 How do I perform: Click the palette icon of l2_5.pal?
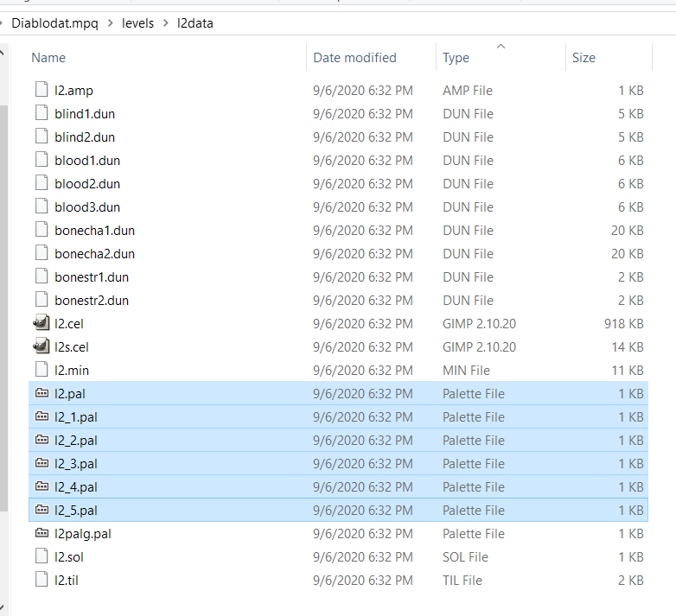click(41, 509)
